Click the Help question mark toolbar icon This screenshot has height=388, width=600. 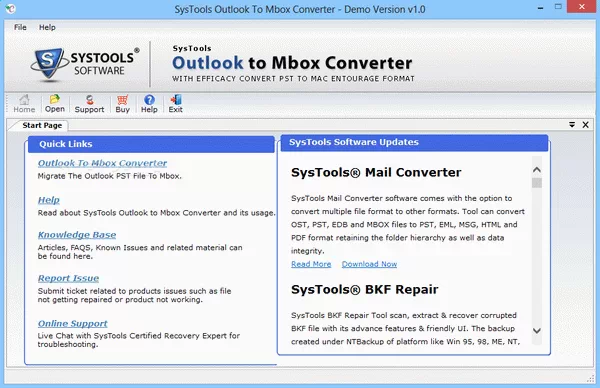click(149, 104)
